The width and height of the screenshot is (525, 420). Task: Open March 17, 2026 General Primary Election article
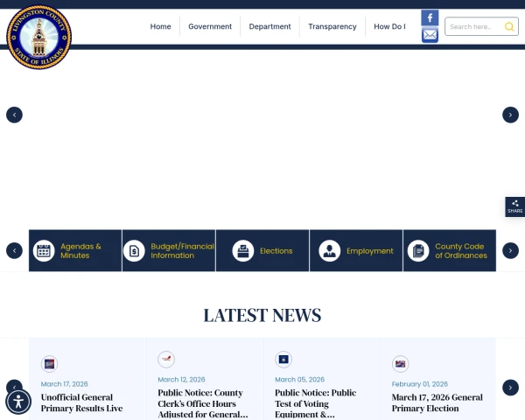coord(437,402)
